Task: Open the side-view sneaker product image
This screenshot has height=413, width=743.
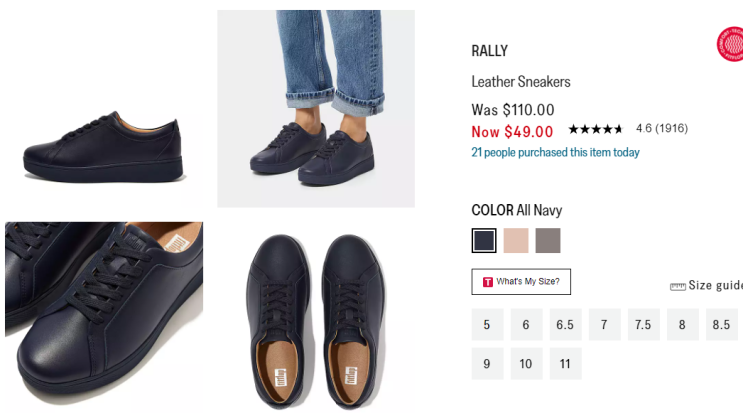Action: coord(104,150)
